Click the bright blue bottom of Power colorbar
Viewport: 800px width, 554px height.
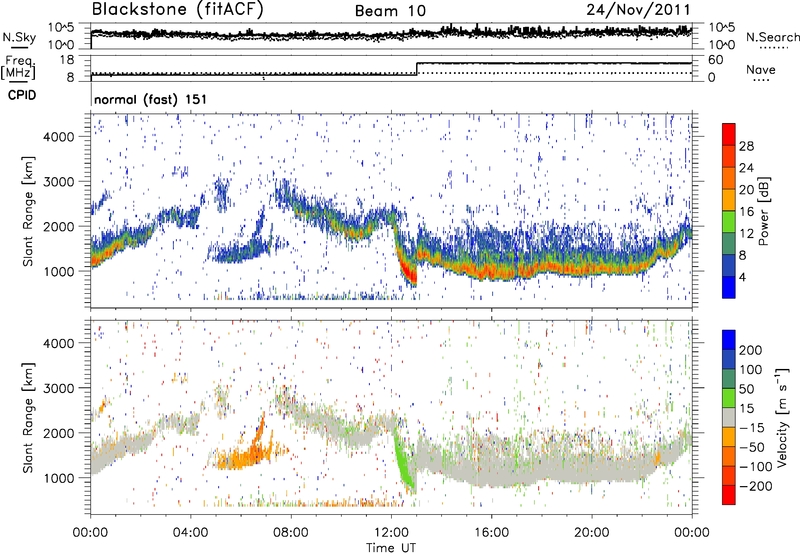pyautogui.click(x=729, y=287)
